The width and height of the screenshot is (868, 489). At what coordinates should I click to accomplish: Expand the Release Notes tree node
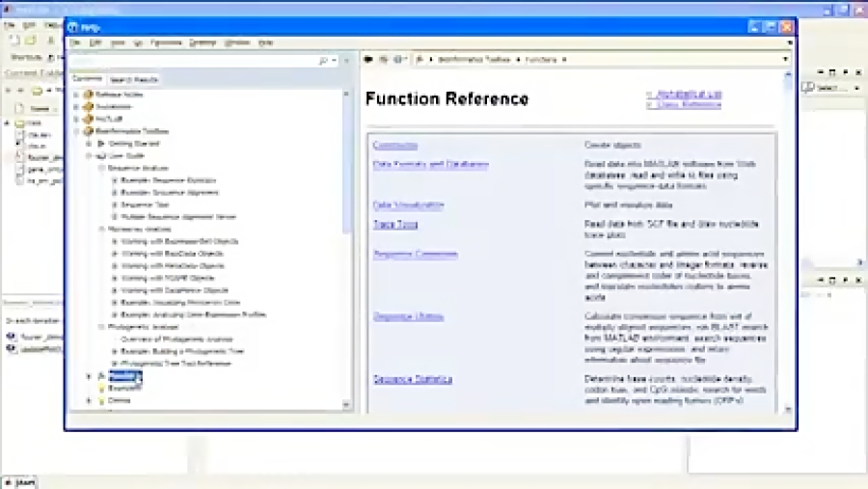coord(76,95)
